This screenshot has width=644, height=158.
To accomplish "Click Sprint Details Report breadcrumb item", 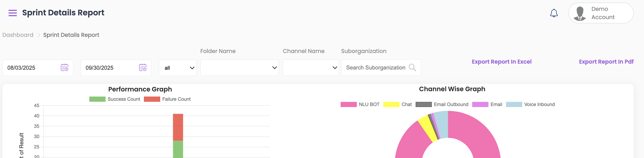I will [71, 35].
